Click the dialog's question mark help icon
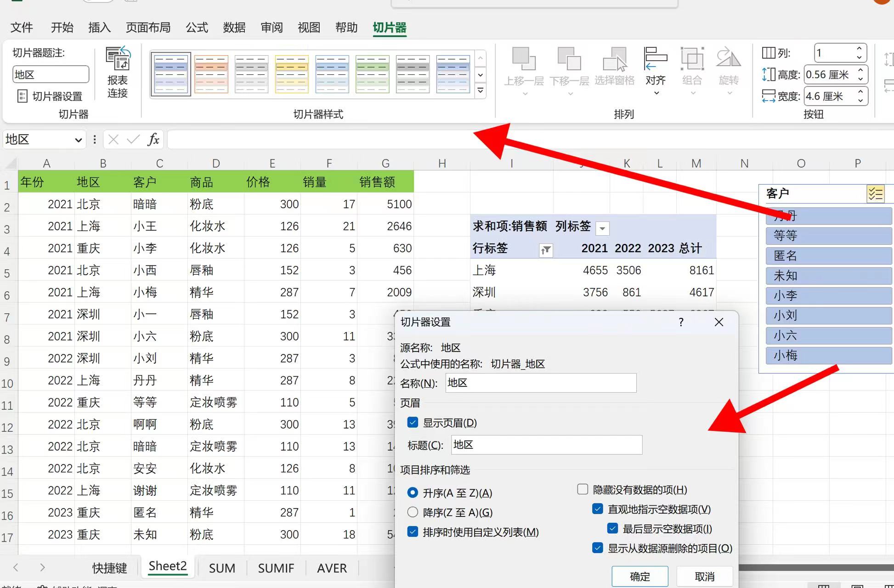894x588 pixels. click(x=681, y=322)
